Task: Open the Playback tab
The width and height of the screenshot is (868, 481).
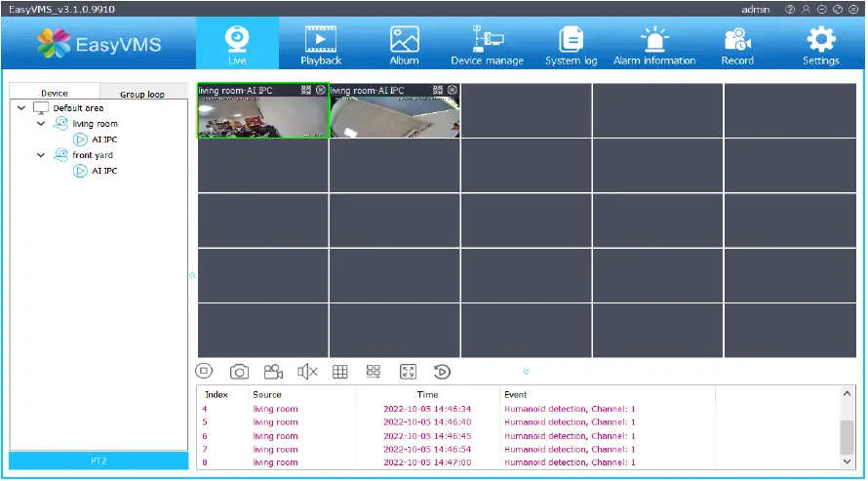Action: click(321, 44)
